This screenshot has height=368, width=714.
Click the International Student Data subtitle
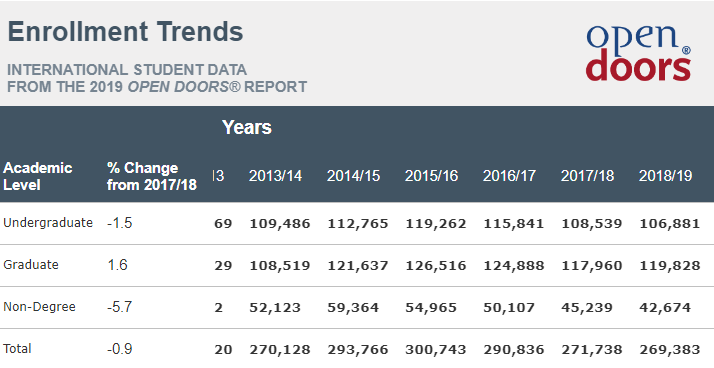[127, 70]
